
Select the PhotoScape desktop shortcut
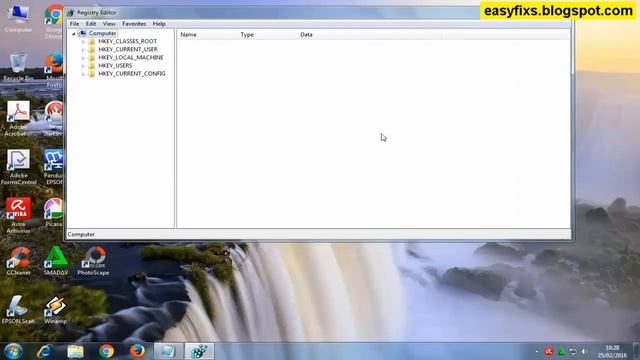(93, 261)
